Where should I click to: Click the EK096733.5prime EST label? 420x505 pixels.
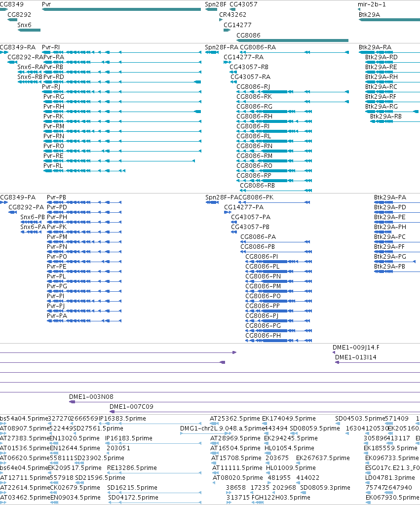click(x=392, y=458)
